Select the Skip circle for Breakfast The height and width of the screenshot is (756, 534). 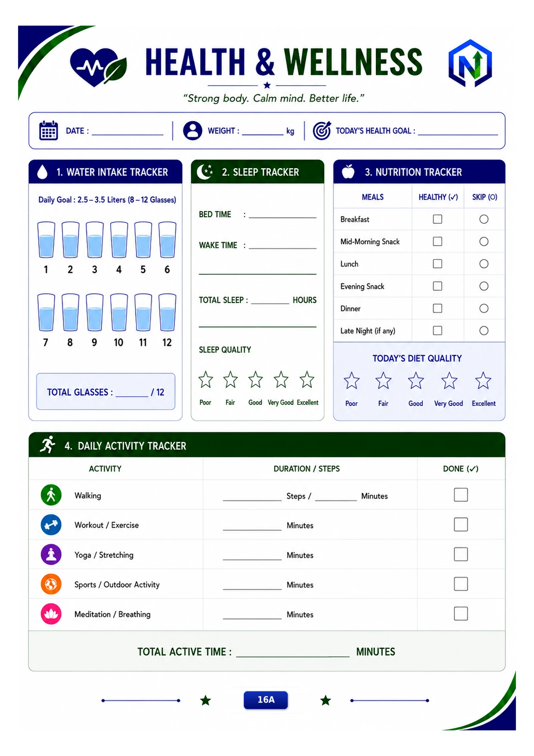point(484,219)
